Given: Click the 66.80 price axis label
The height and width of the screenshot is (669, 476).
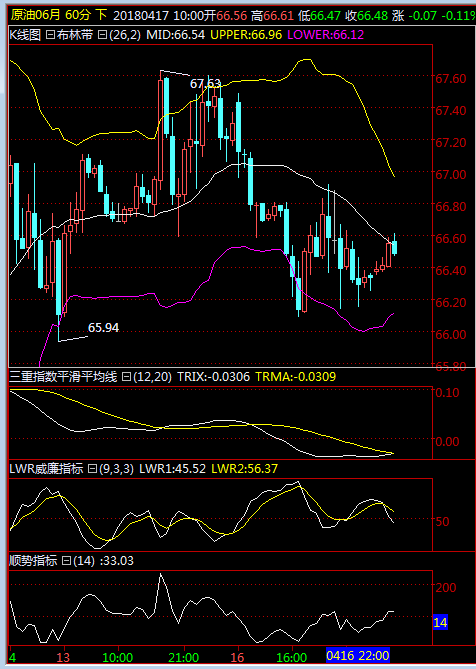Looking at the screenshot, I should click(x=450, y=207).
